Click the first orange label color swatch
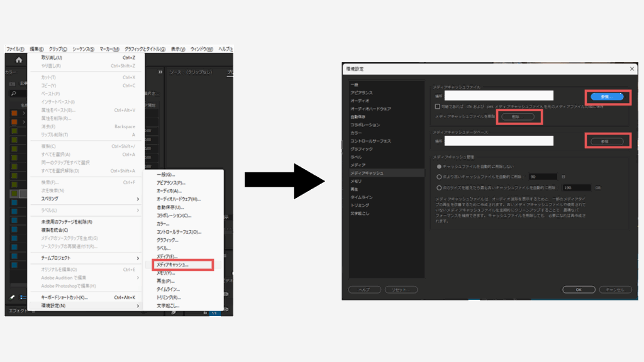Image resolution: width=644 pixels, height=362 pixels. click(x=14, y=113)
